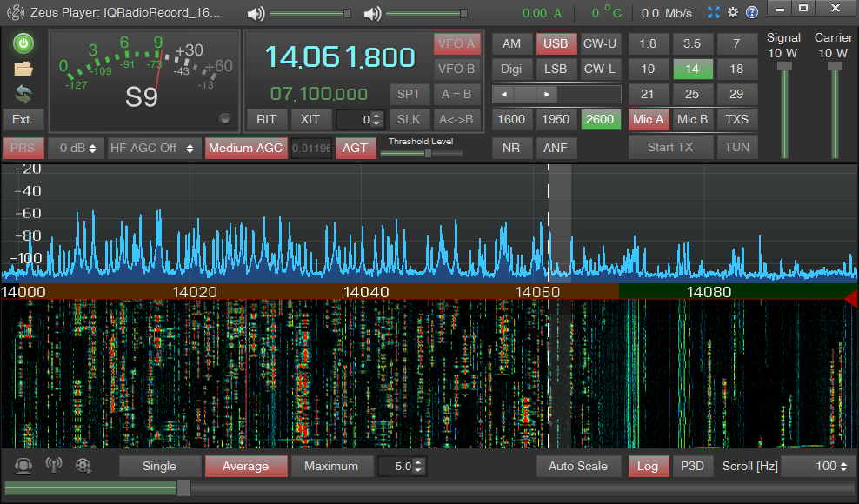Click the blue fullscreen expand icon
This screenshot has height=504, width=859.
coord(714,12)
